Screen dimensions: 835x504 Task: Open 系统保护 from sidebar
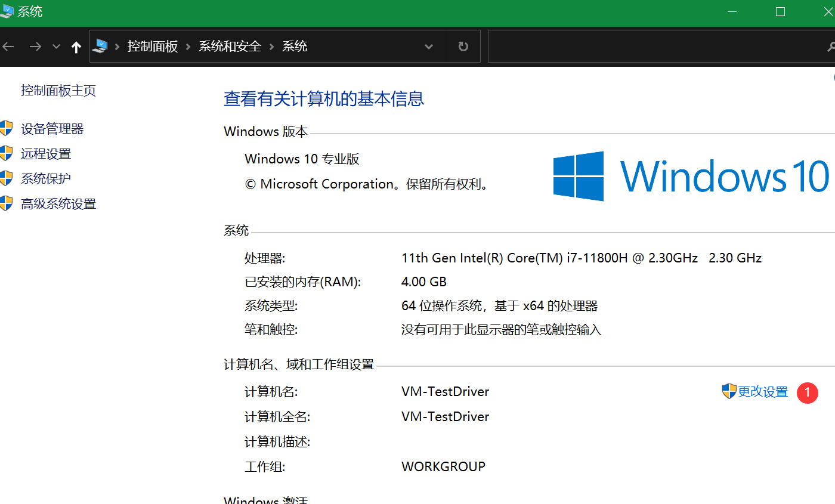pos(46,178)
